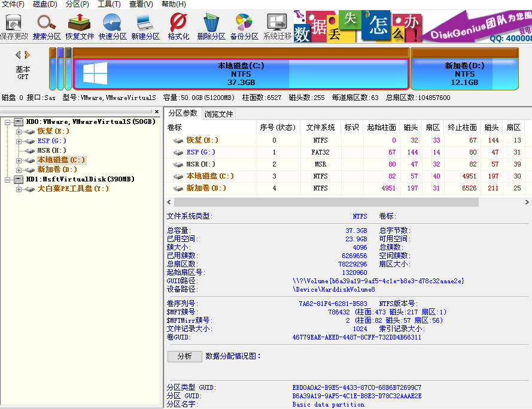Select MSR(H:) in the disk tree
This screenshot has width=532, height=409.
click(51, 150)
